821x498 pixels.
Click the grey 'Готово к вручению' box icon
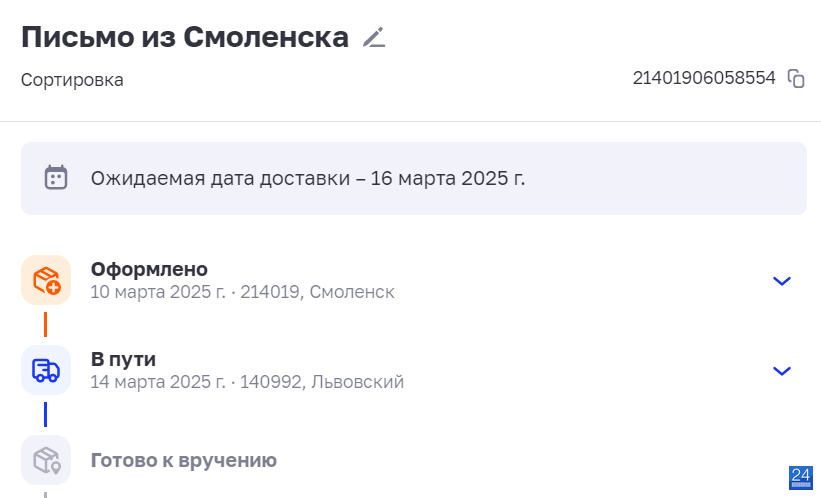click(x=46, y=460)
